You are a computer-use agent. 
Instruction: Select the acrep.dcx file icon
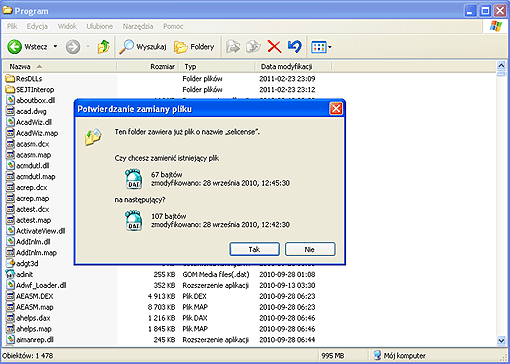[x=11, y=187]
